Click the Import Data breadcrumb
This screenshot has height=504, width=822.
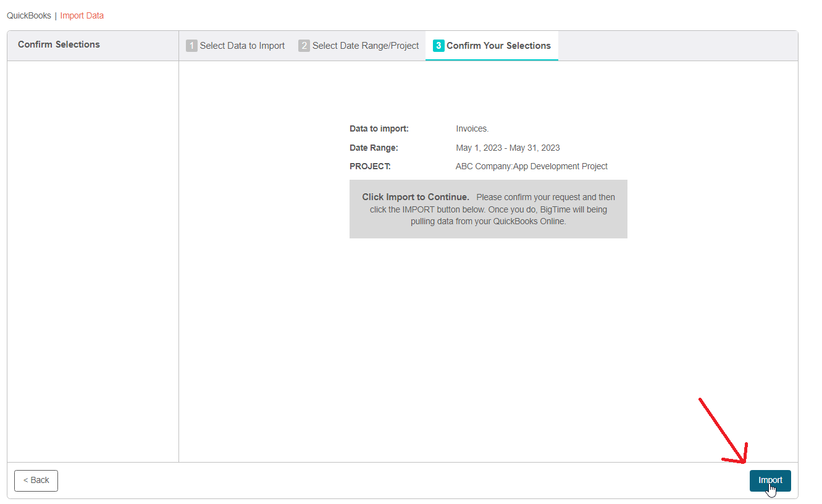click(82, 15)
